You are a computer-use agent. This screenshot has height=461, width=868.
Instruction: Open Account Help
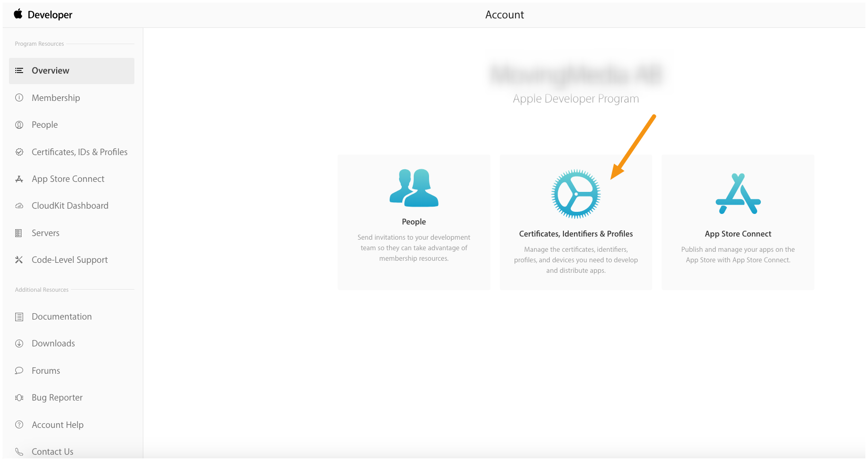tap(57, 425)
